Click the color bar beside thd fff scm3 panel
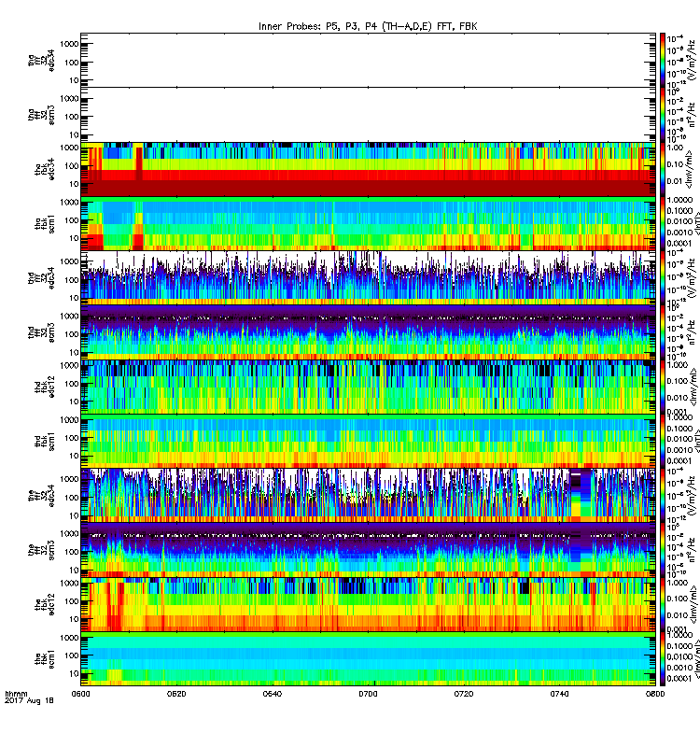The width and height of the screenshot is (700, 747). click(663, 332)
